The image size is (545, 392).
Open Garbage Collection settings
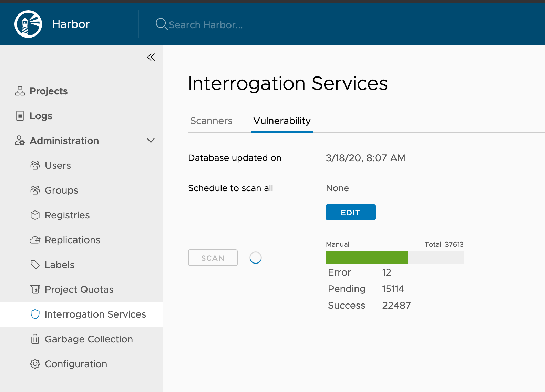[x=89, y=339]
